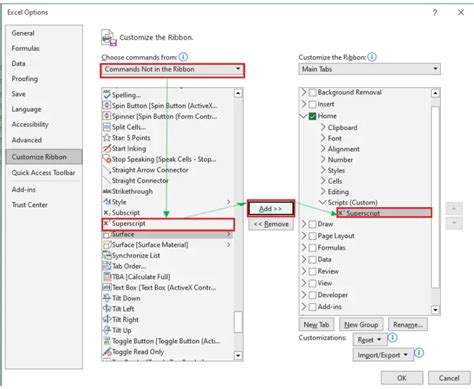The height and width of the screenshot is (389, 474).
Task: Click OK to confirm options
Action: [402, 378]
